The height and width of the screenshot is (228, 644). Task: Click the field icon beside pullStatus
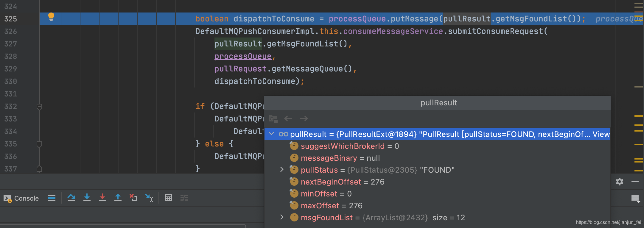point(294,170)
